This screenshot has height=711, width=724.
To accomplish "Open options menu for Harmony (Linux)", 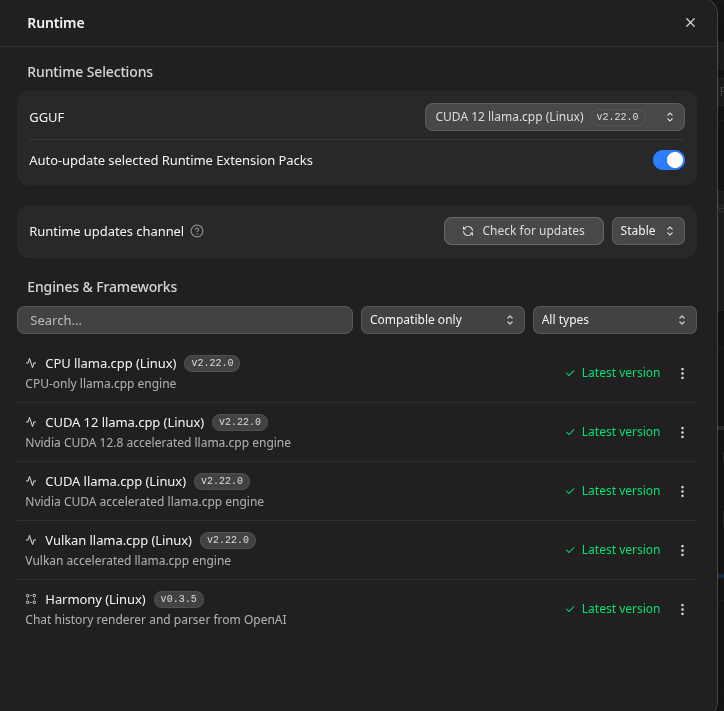I will (x=682, y=609).
